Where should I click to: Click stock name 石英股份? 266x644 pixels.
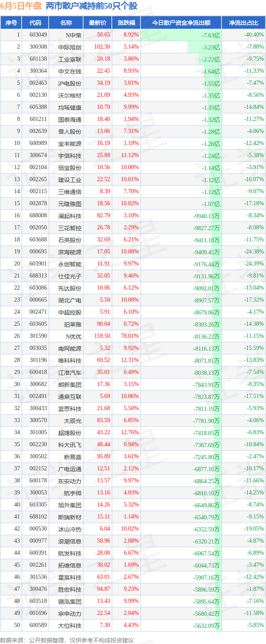click(70, 240)
